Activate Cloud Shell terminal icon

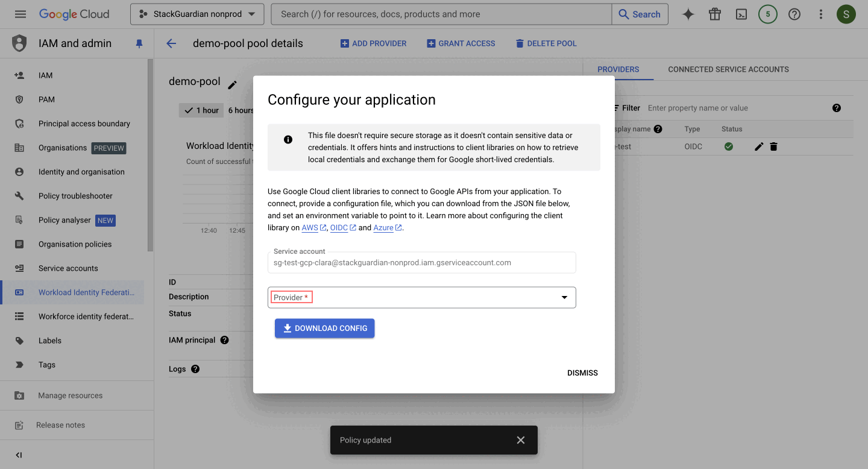tap(741, 14)
